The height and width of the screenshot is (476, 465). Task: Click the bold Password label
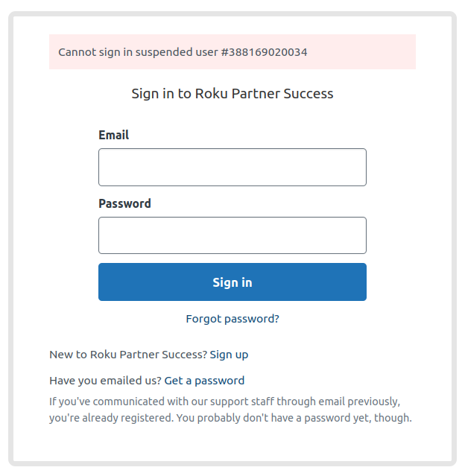124,203
